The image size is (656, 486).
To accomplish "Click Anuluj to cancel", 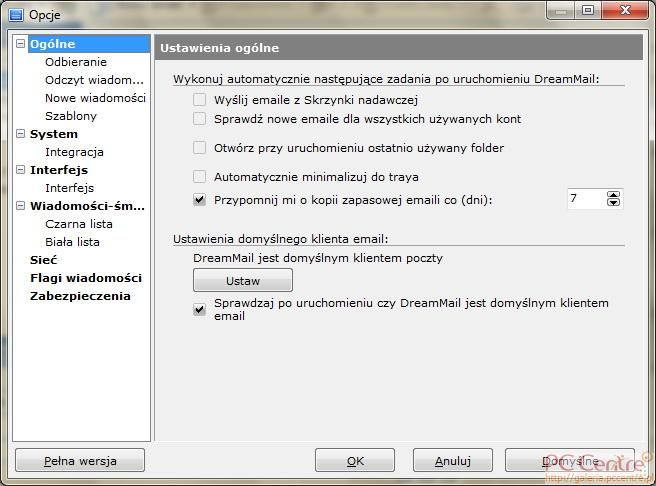I will (453, 460).
